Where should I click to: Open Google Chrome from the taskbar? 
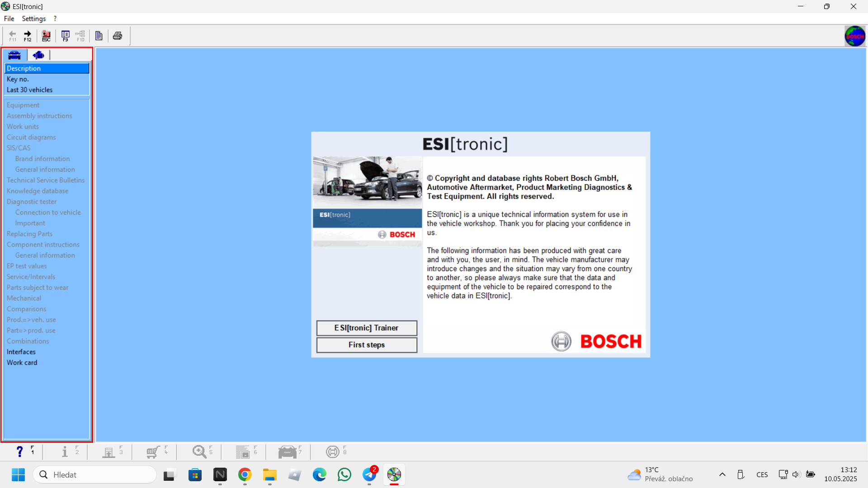[x=245, y=475]
